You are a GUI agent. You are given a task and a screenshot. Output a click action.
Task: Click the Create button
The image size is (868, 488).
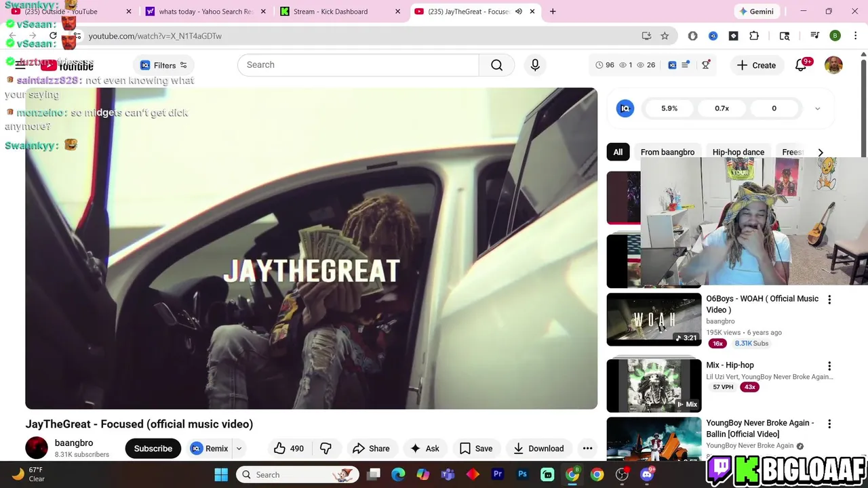(x=756, y=65)
